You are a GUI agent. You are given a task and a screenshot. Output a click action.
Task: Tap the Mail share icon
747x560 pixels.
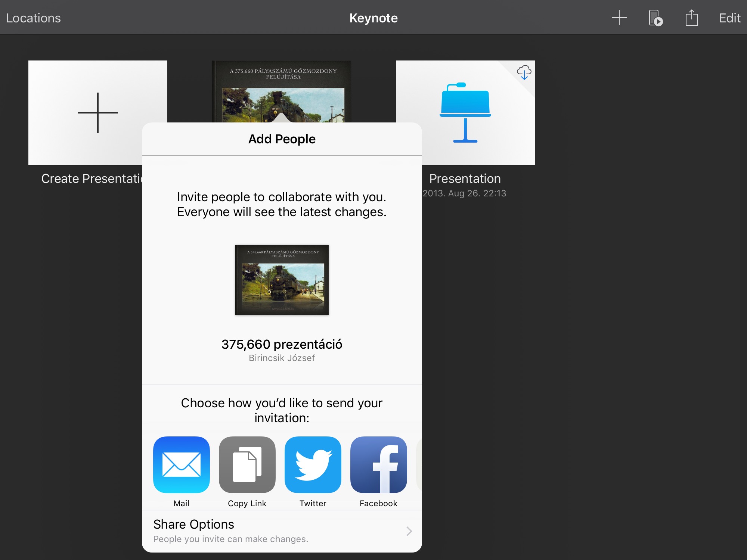tap(182, 464)
